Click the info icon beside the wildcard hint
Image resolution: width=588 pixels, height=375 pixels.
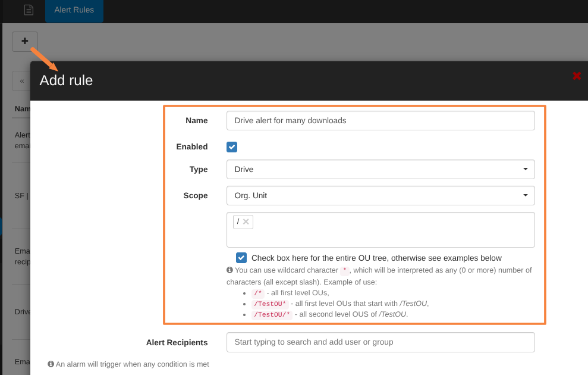pyautogui.click(x=229, y=270)
